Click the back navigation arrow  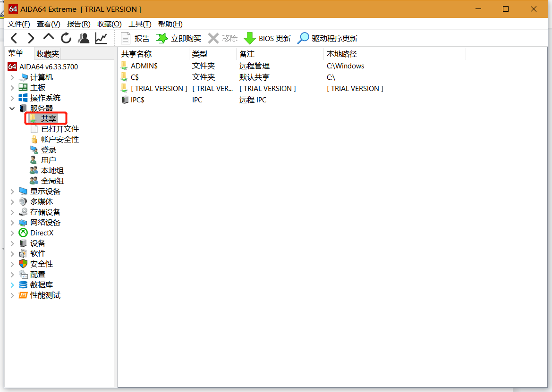pos(14,38)
